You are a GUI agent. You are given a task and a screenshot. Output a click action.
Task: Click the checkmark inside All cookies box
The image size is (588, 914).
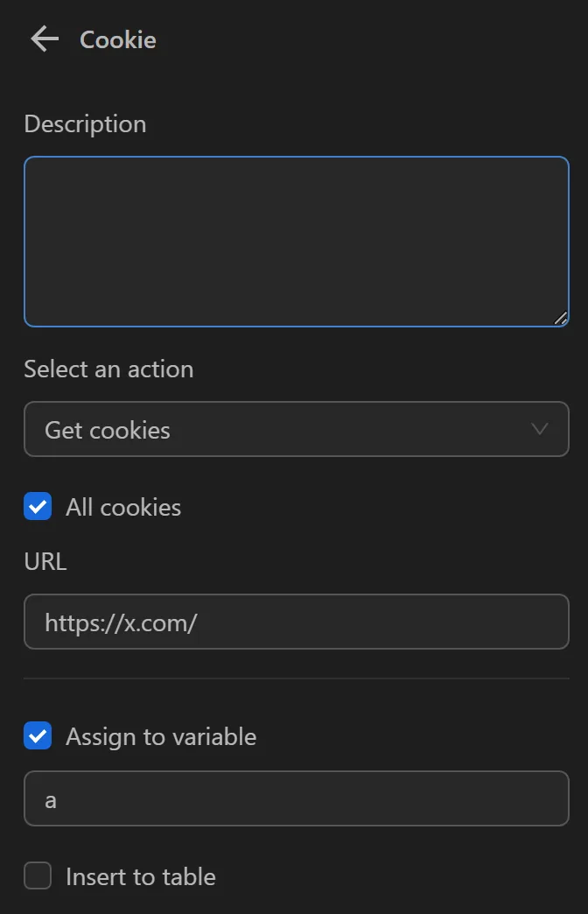pyautogui.click(x=38, y=506)
